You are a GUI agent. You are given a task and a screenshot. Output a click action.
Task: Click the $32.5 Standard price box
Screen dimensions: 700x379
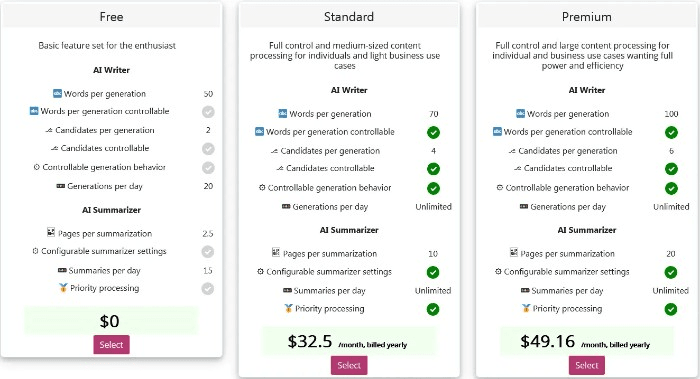point(349,342)
